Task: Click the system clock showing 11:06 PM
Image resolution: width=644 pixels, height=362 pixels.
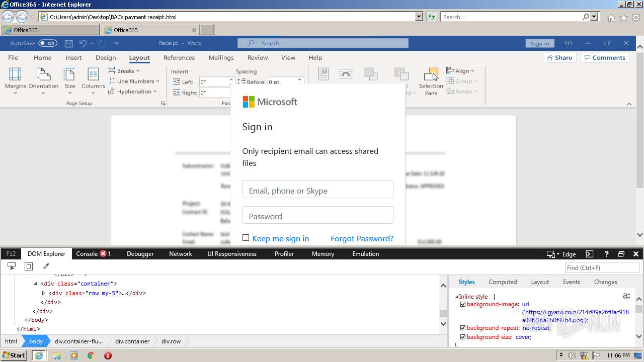Action: click(x=618, y=355)
